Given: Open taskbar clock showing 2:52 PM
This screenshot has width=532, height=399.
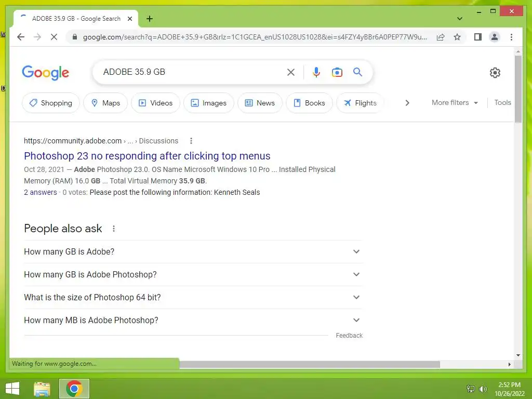Looking at the screenshot, I should [x=509, y=389].
